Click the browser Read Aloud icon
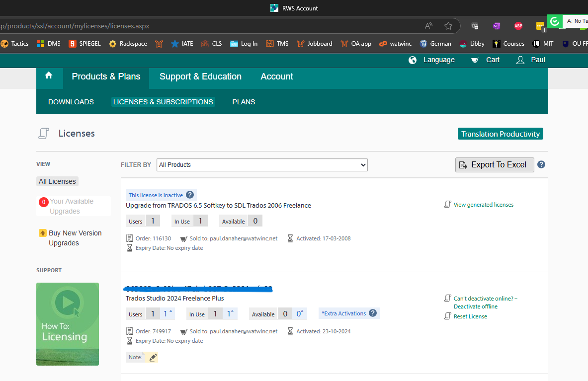Image resolution: width=588 pixels, height=381 pixels. 428,26
